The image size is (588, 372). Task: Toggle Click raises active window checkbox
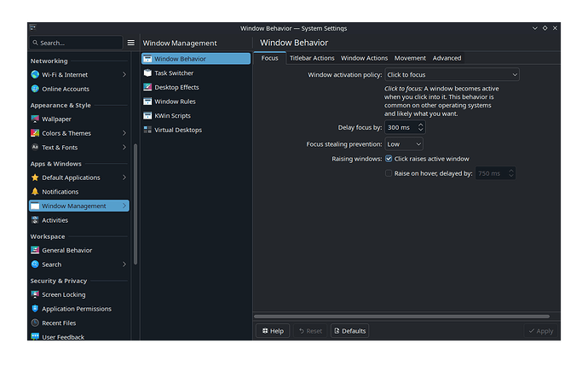coord(389,159)
